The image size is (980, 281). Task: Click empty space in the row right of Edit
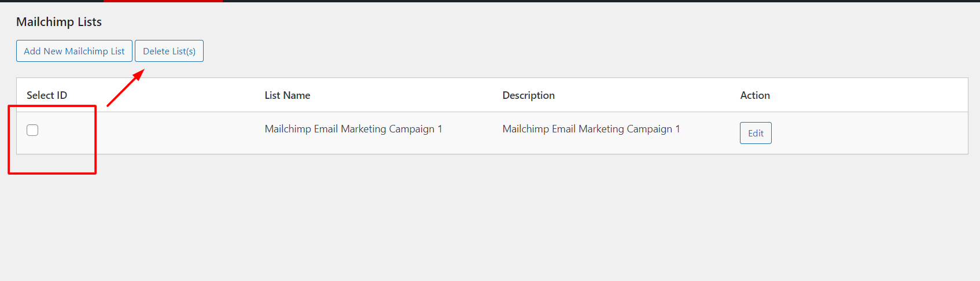[x=868, y=133]
